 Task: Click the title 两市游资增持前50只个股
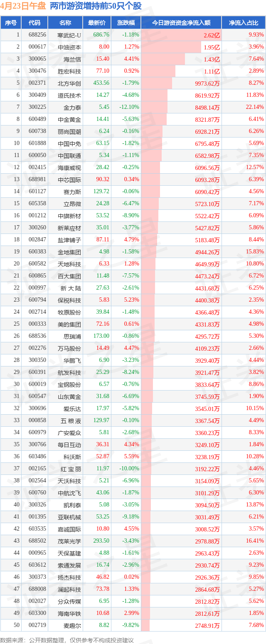[96, 6]
